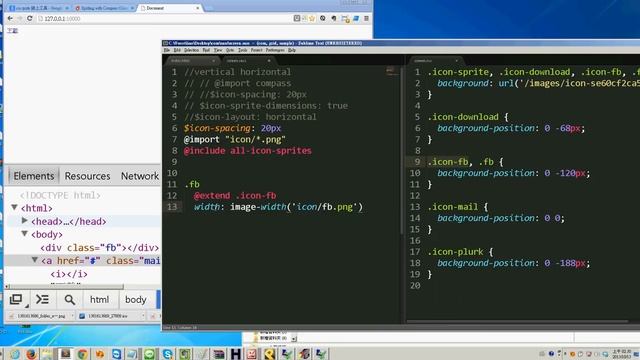The width and height of the screenshot is (640, 360).
Task: Open the Project menu in Sublime Text
Action: coord(256,50)
